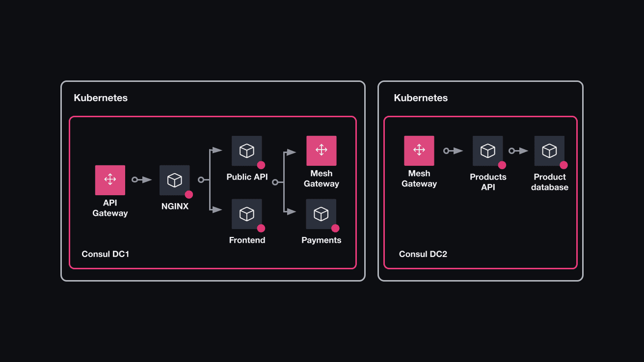
Task: Select the Product database cube icon
Action: pyautogui.click(x=549, y=151)
